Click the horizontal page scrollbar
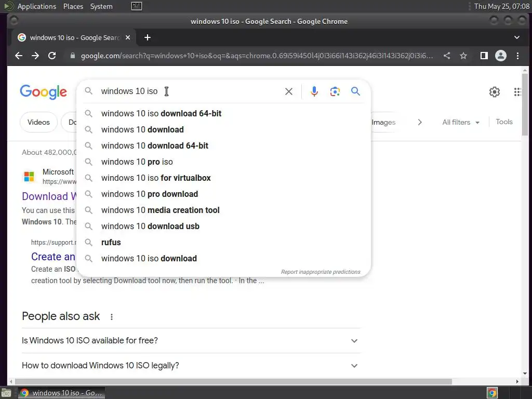 coord(233,381)
